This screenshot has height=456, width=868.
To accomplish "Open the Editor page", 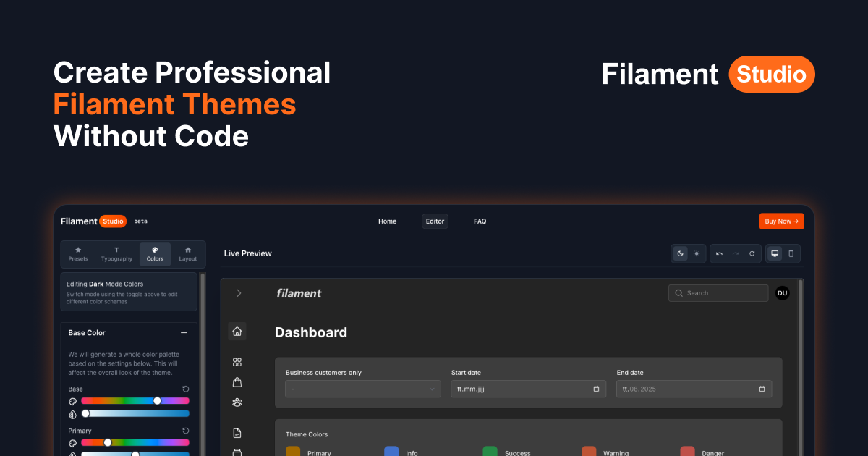I will (435, 221).
